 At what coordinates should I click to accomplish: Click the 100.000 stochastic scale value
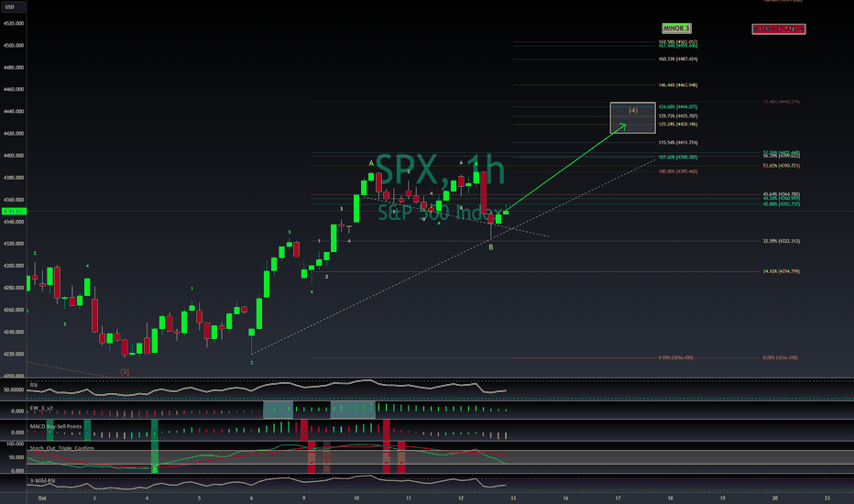tap(16, 444)
